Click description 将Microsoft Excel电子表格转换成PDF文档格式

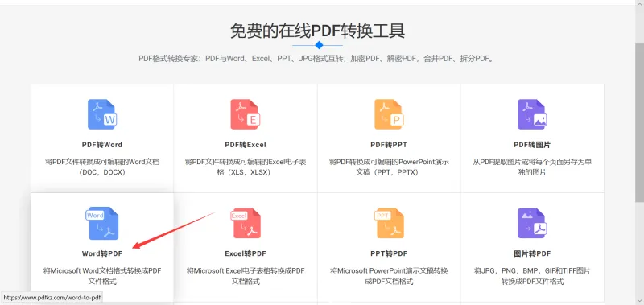pos(246,276)
